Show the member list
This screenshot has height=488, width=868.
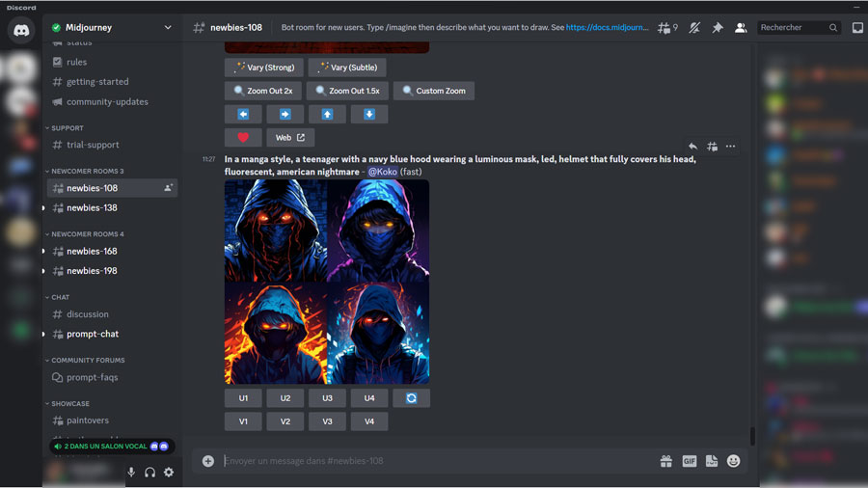740,28
